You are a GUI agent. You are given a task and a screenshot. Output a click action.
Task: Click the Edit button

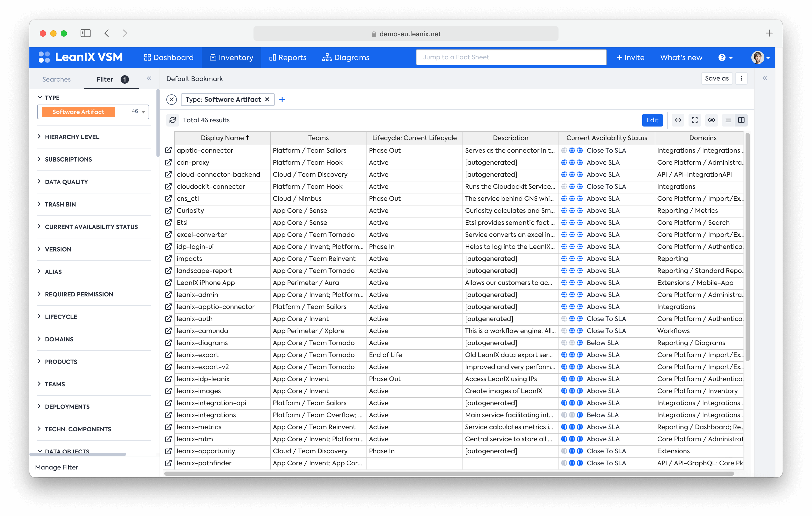652,120
